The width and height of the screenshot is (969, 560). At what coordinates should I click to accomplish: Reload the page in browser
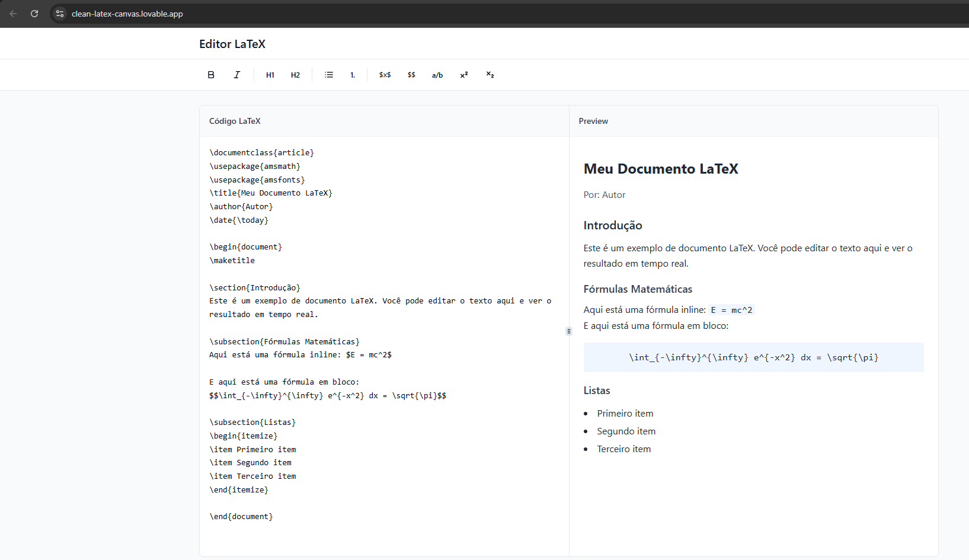pos(34,14)
